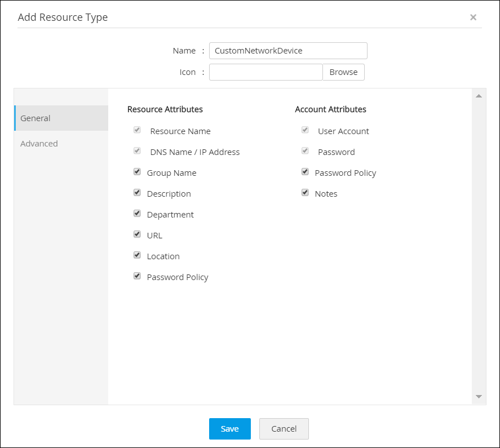The image size is (500, 448).
Task: Click the scroll down arrow
Action: [479, 397]
